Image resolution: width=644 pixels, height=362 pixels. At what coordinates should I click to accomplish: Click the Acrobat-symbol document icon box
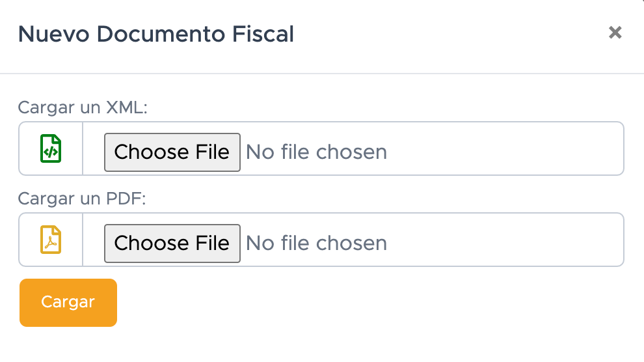click(x=51, y=240)
